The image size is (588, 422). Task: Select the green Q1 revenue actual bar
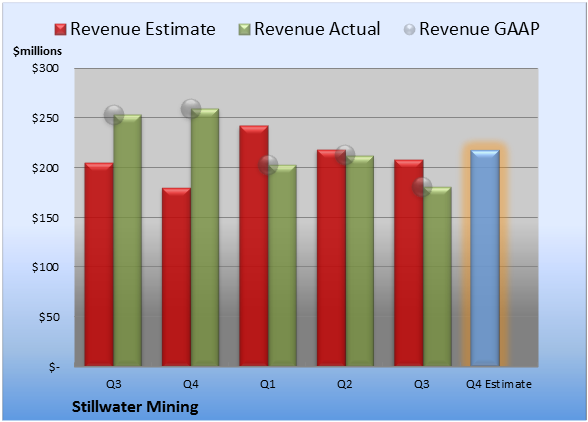click(x=282, y=266)
